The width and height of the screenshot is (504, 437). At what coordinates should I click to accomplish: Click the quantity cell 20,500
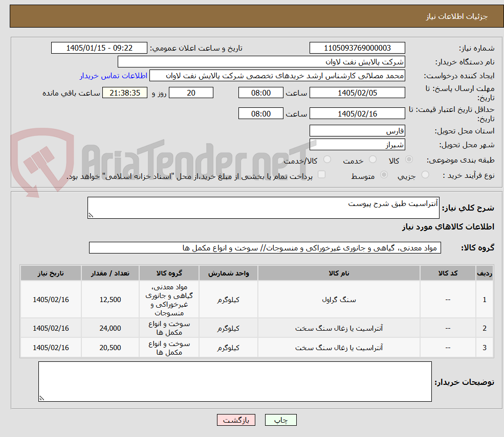(110, 348)
